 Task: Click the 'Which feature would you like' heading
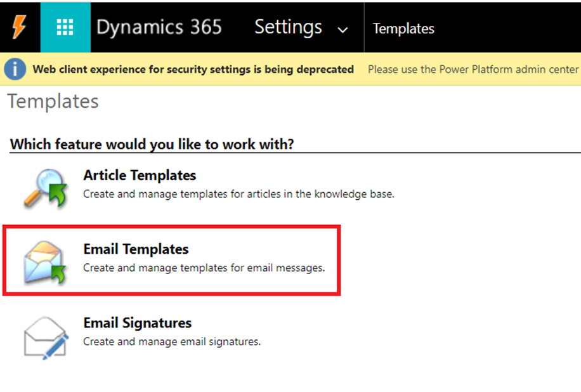pos(152,144)
